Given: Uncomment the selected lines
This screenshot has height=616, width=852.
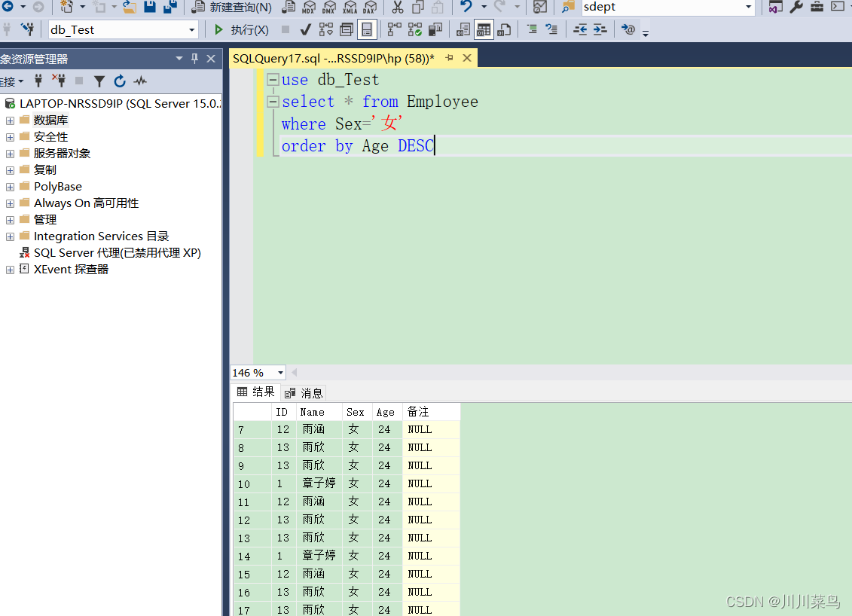Looking at the screenshot, I should pos(551,29).
